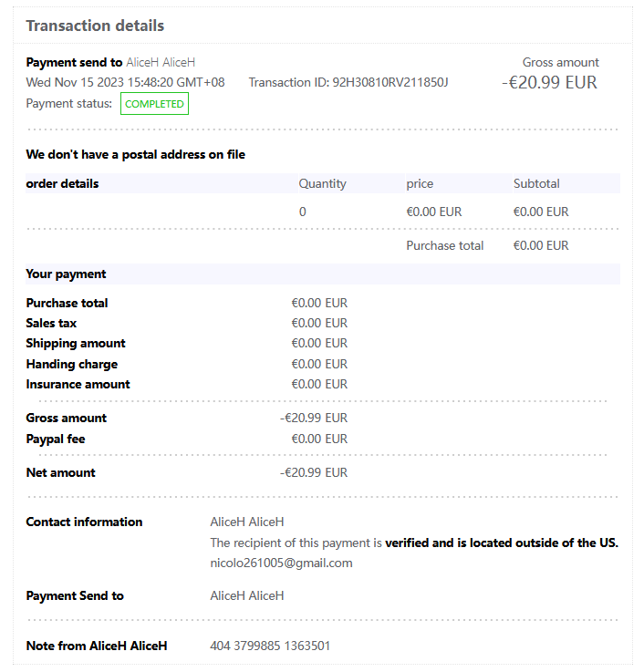Click the recipient name beside Payment send to heading
644x672 pixels.
click(161, 63)
